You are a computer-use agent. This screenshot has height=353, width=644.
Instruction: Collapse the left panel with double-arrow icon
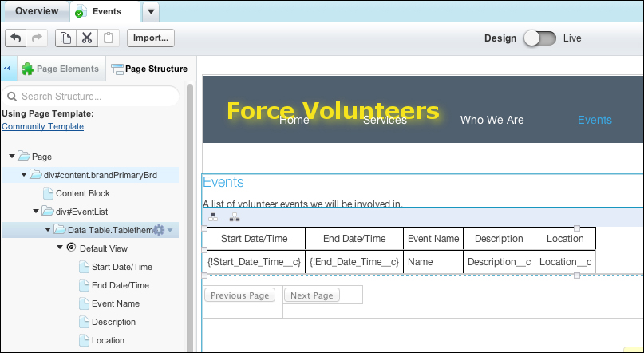tap(7, 69)
